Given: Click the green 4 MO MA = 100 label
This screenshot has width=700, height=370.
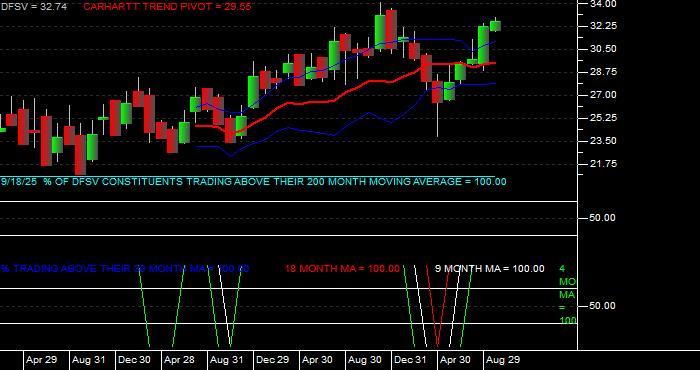Looking at the screenshot, I should coord(567,295).
